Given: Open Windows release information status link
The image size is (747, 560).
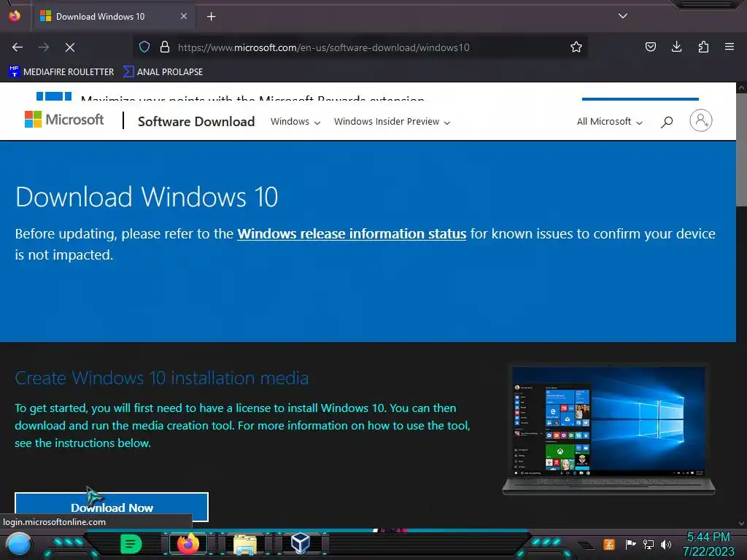Looking at the screenshot, I should tap(352, 234).
